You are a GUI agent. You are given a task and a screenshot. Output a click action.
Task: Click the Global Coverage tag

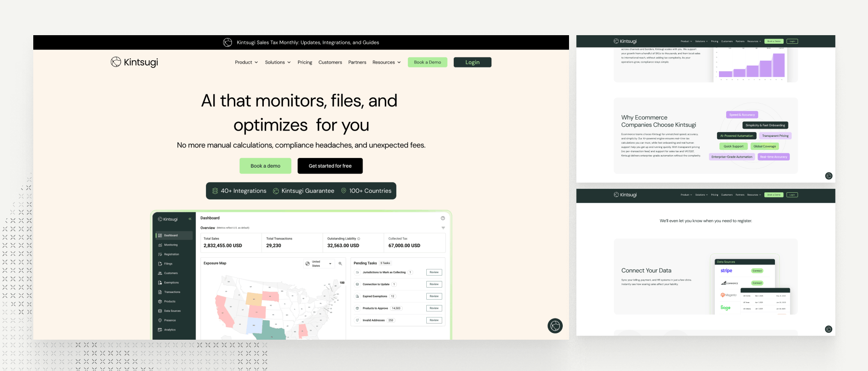click(x=765, y=146)
